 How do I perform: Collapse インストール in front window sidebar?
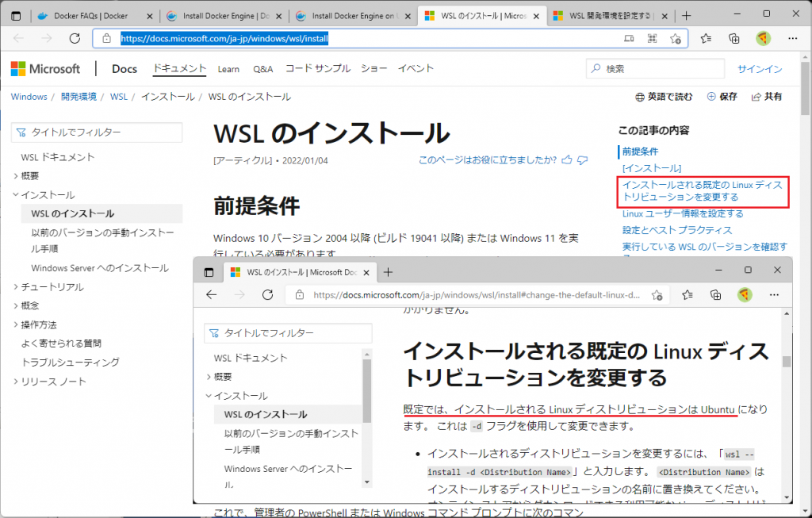209,396
